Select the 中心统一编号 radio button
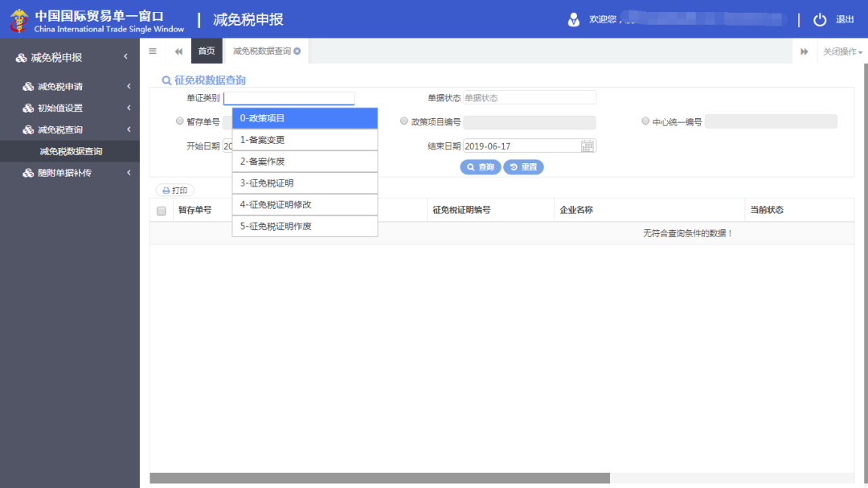Screen dimensions: 868x488 coord(645,121)
